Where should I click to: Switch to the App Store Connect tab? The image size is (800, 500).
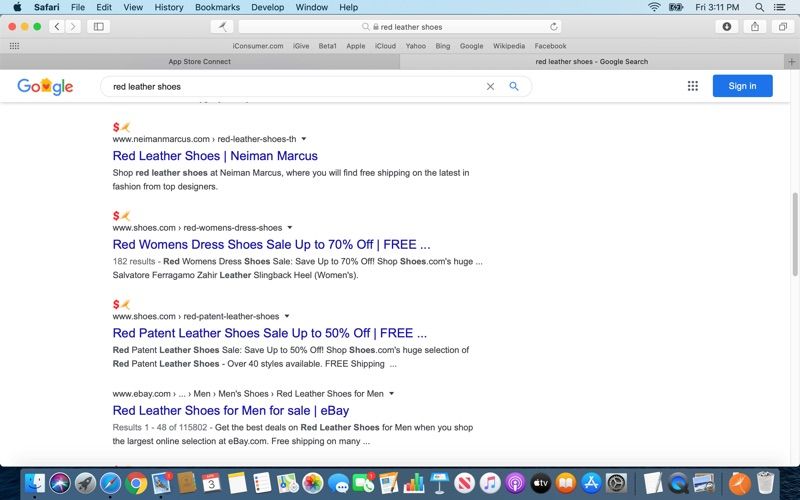[199, 62]
